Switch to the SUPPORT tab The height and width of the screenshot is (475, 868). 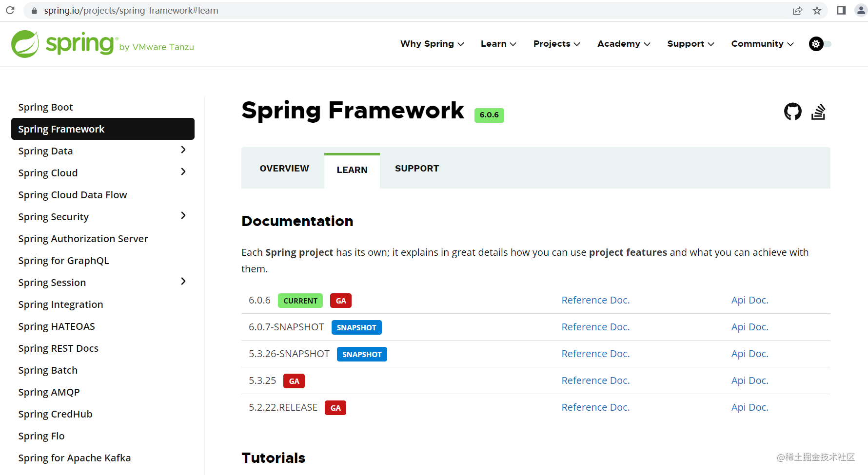tap(417, 169)
